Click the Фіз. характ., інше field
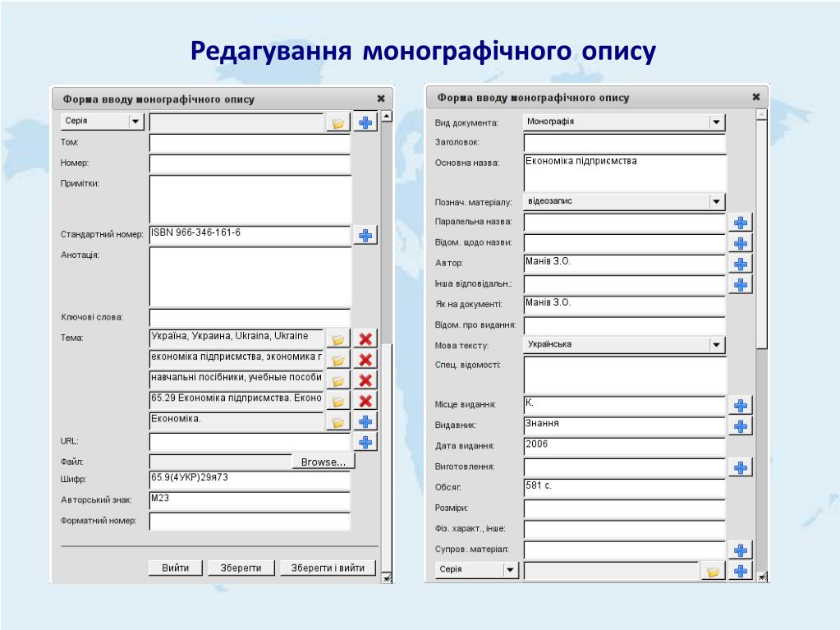Image resolution: width=840 pixels, height=630 pixels. [x=625, y=529]
